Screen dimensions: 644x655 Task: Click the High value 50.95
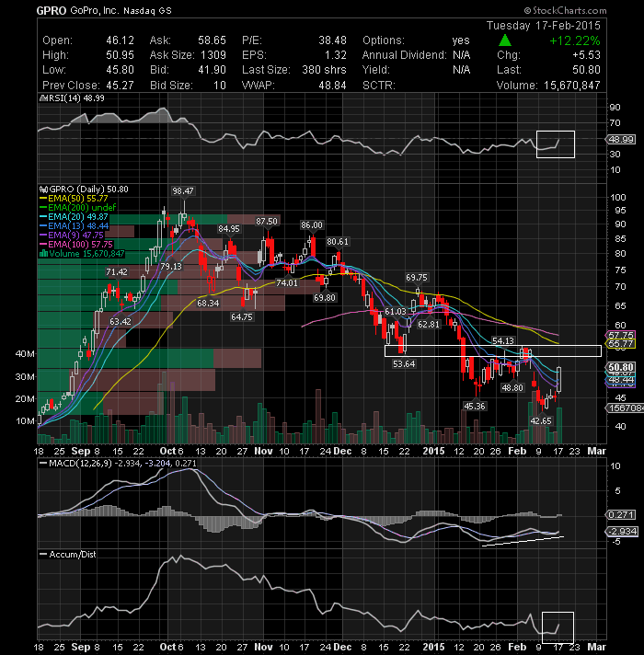(120, 55)
